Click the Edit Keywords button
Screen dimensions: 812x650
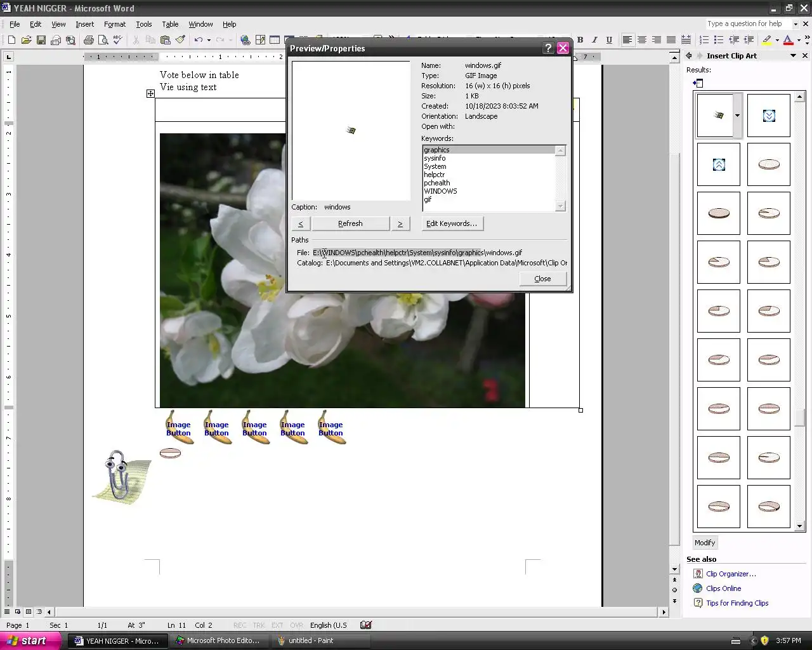452,223
